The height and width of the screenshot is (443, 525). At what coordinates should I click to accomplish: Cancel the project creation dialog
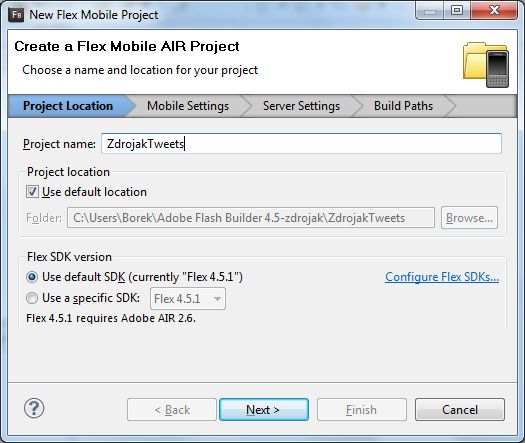tap(460, 410)
